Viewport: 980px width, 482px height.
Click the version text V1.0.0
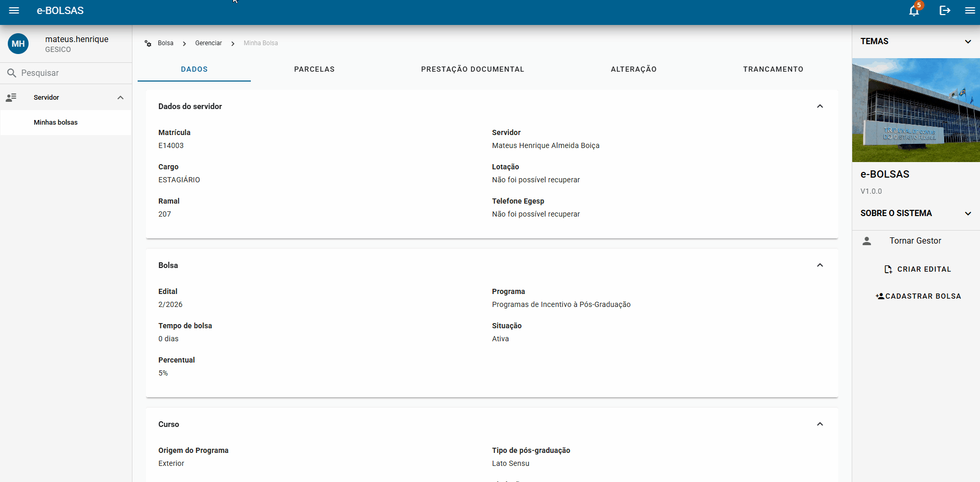pyautogui.click(x=871, y=192)
